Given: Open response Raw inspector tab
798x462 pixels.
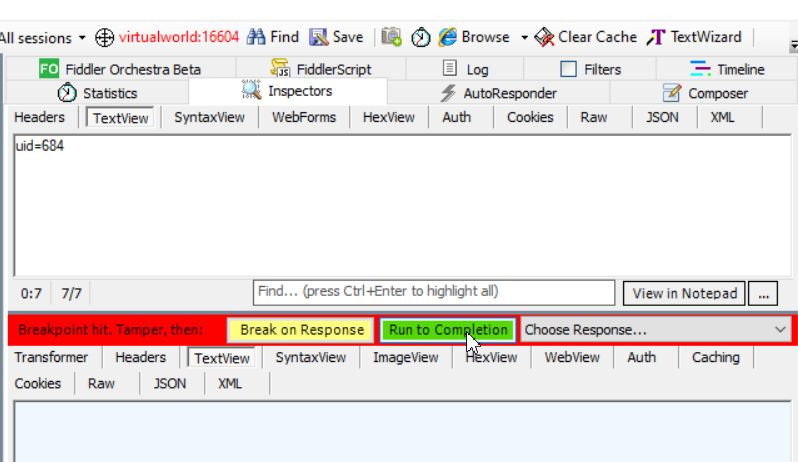Looking at the screenshot, I should pos(101,384).
